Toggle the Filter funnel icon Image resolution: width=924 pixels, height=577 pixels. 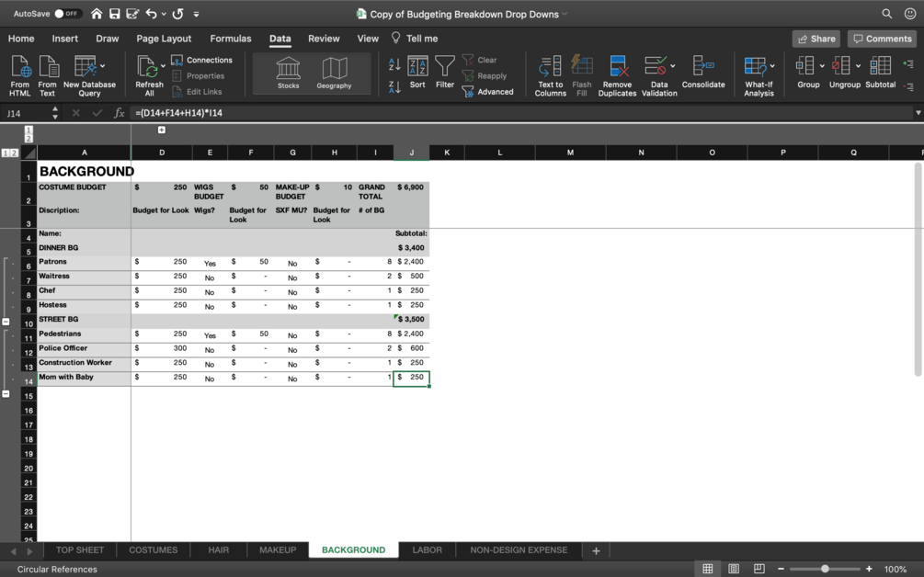(x=445, y=73)
